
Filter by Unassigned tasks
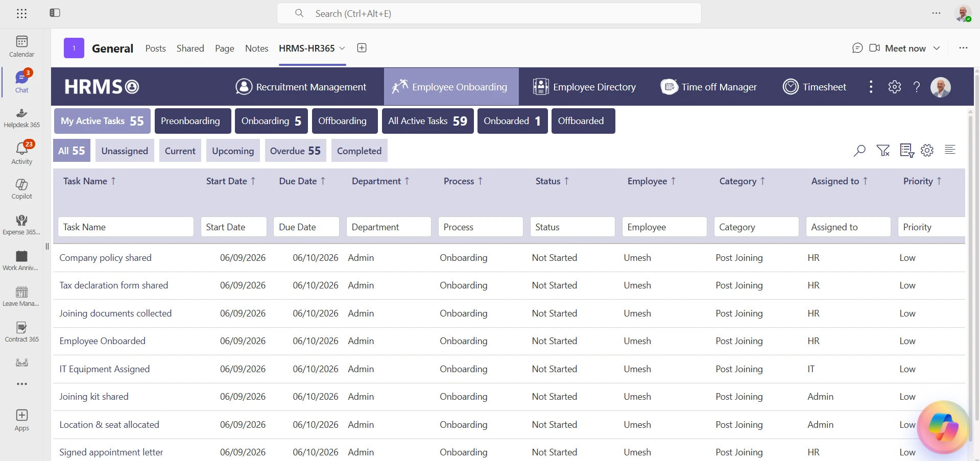point(125,151)
